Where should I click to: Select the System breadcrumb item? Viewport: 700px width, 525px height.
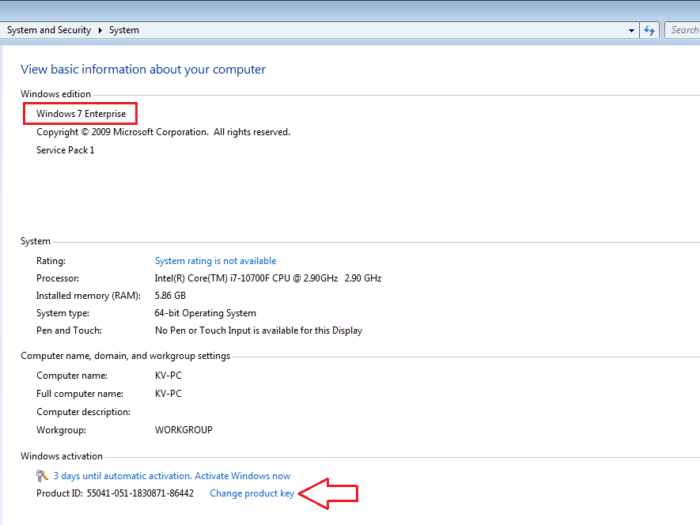point(124,30)
